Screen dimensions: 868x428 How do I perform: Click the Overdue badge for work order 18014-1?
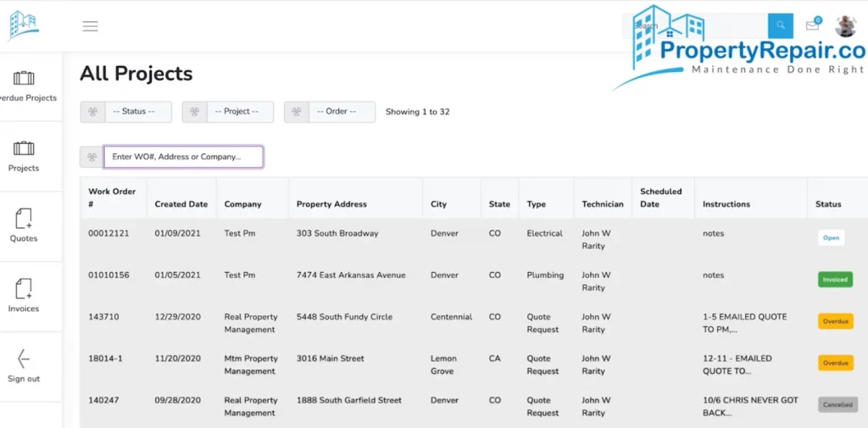(x=835, y=364)
